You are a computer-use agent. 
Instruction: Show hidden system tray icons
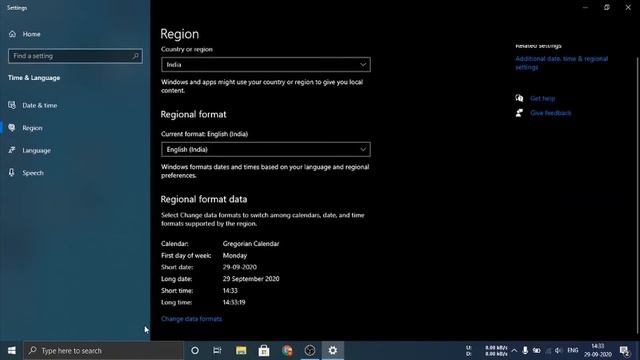click(514, 351)
